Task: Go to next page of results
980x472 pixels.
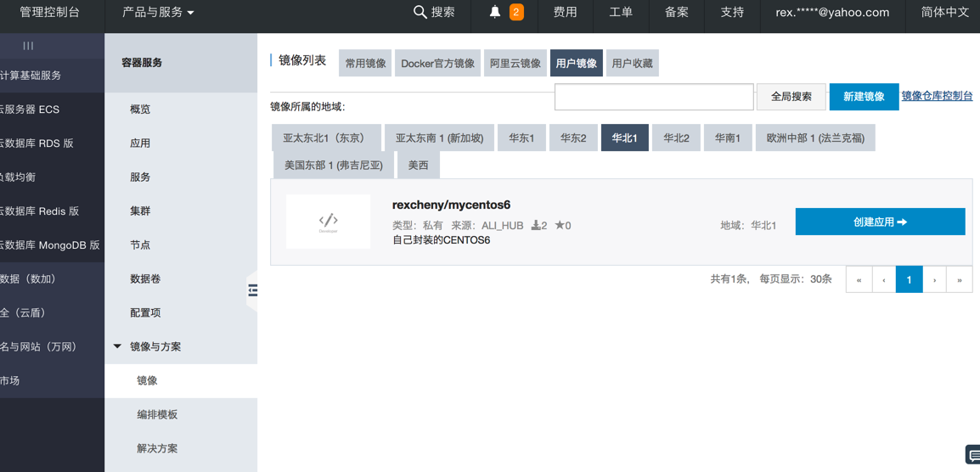Action: tap(934, 279)
